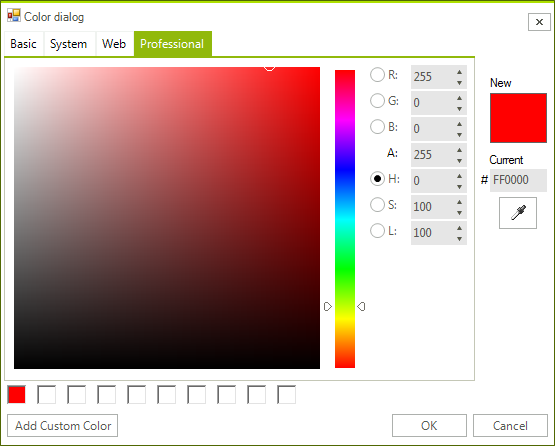Pick the eyedropper color sampler tool
555x446 pixels.
[517, 213]
